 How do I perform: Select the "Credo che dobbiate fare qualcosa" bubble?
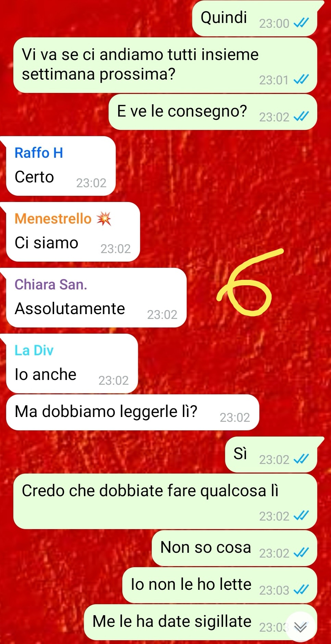[x=165, y=501]
